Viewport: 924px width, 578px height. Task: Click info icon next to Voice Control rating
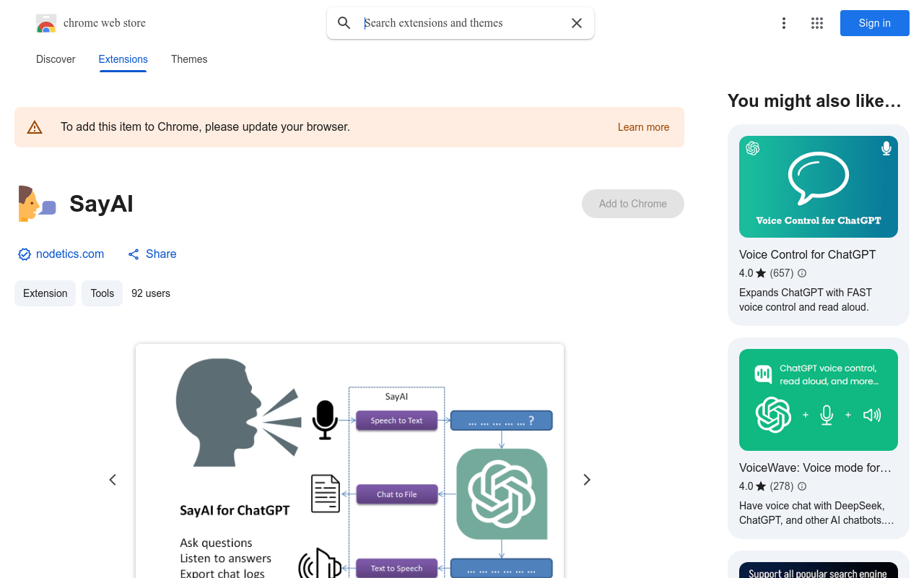click(x=802, y=273)
